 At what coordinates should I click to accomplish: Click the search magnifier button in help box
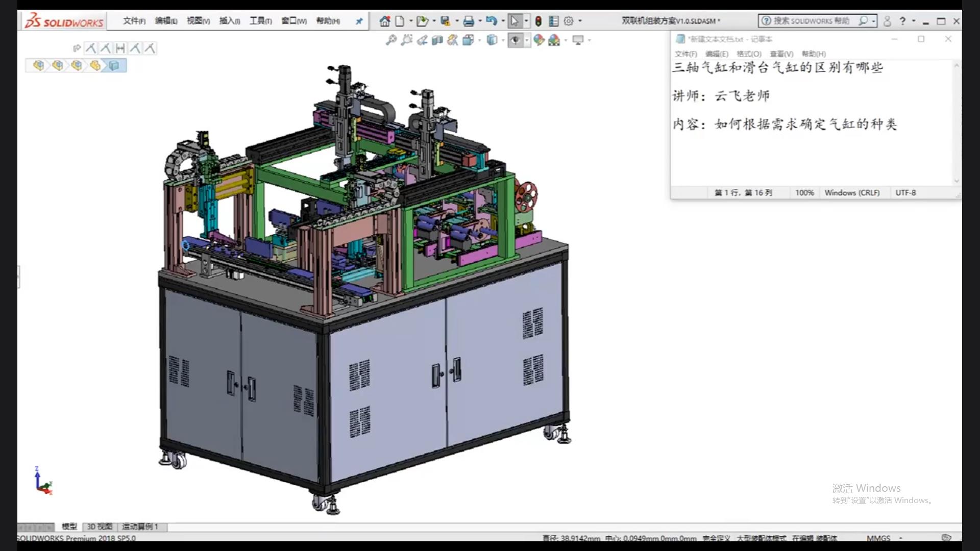coord(863,21)
